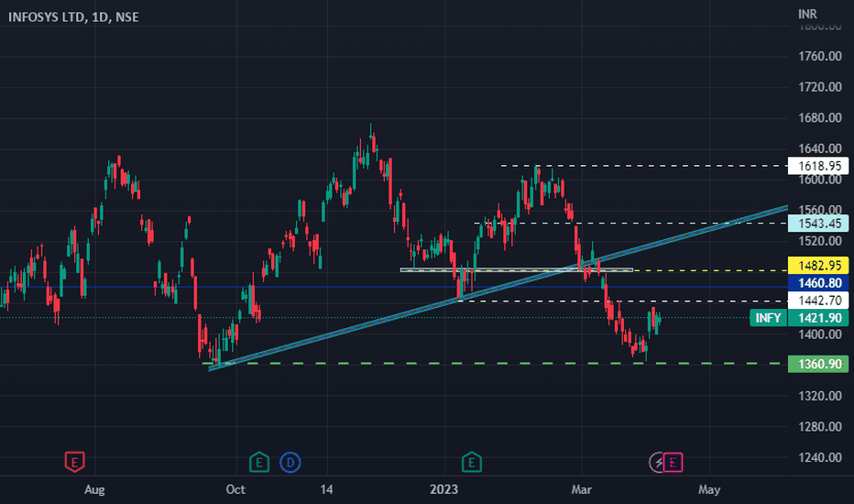
Task: Click the May label on time axis
Action: pyautogui.click(x=709, y=489)
